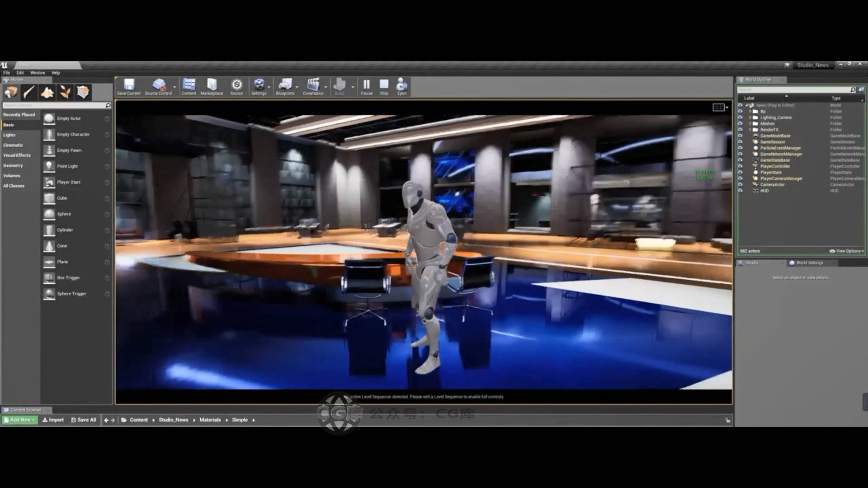Click the Add New button
This screenshot has height=488, width=868.
[x=20, y=420]
